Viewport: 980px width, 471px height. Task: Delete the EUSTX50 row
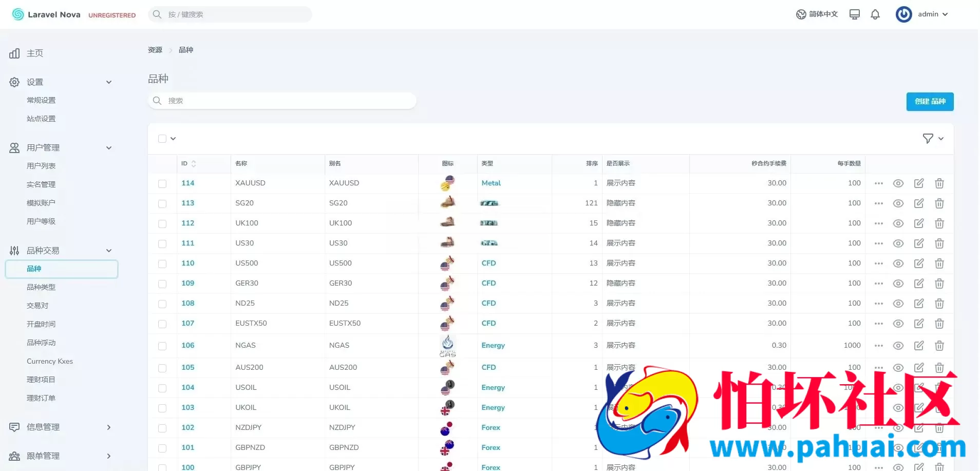(939, 324)
